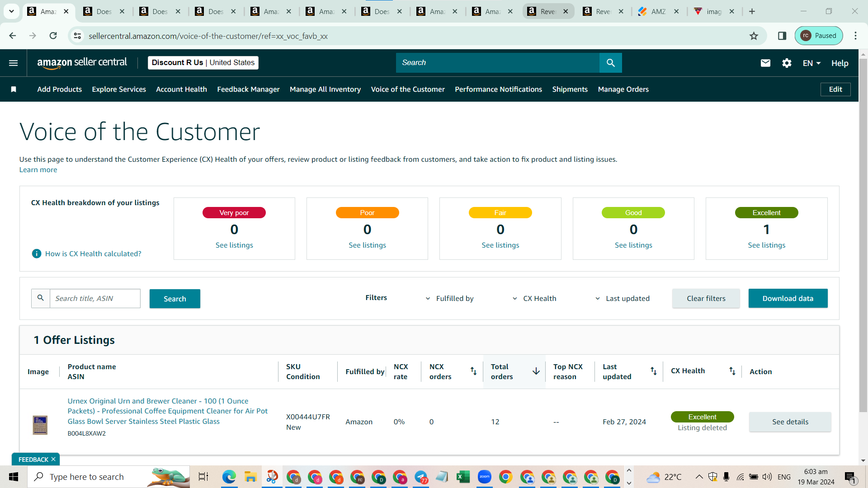Click the Windows taskbar search box
This screenshot has height=488, width=868.
(x=108, y=477)
